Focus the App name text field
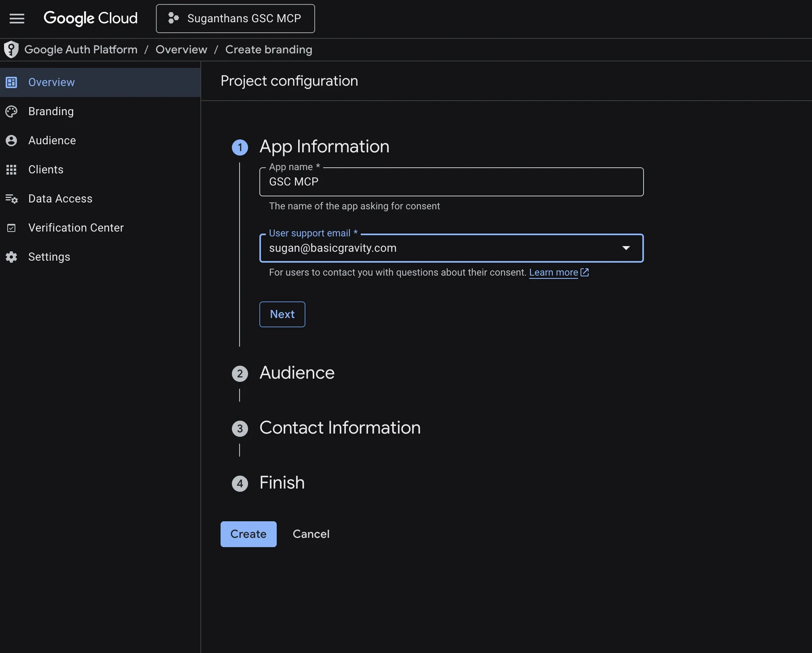 point(451,182)
